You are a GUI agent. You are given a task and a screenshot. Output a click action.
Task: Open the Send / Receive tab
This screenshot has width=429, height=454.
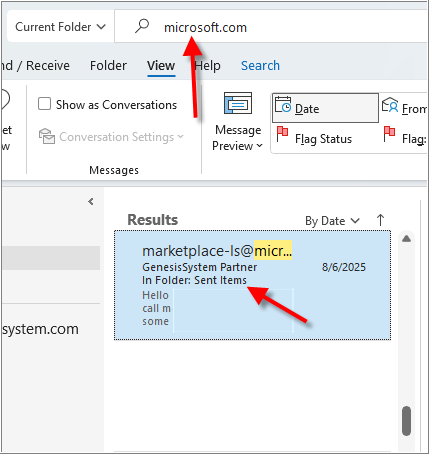tap(35, 65)
